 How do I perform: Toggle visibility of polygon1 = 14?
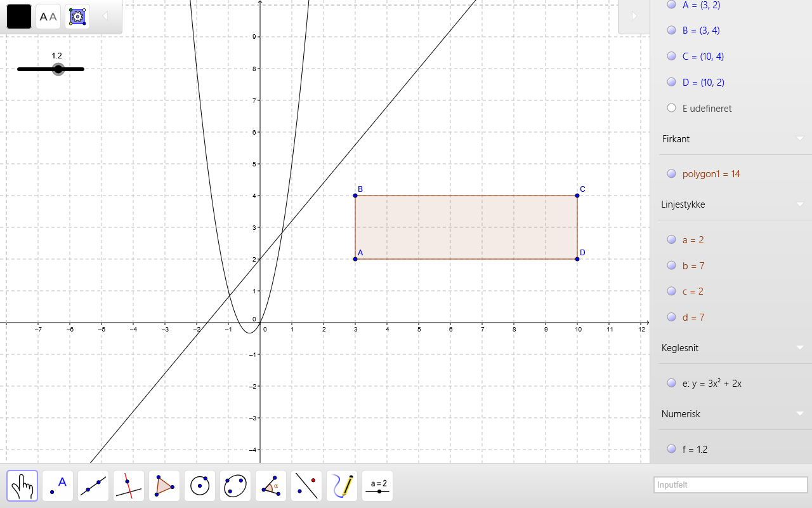672,174
